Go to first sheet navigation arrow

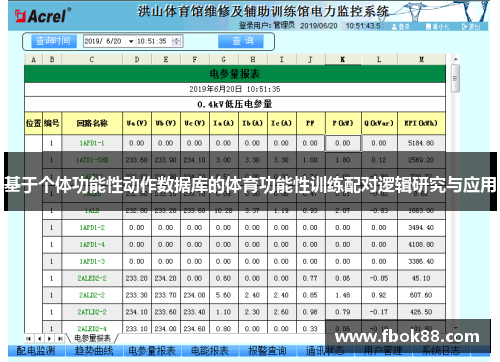click(29, 339)
